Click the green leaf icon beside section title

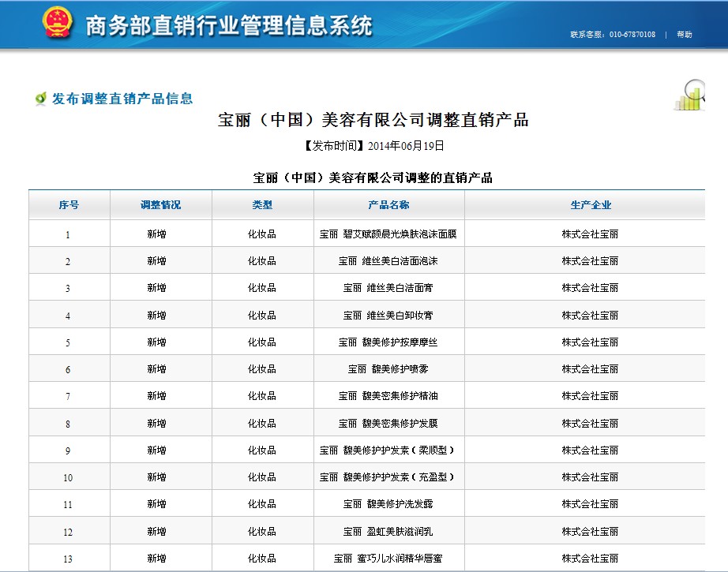coord(40,99)
